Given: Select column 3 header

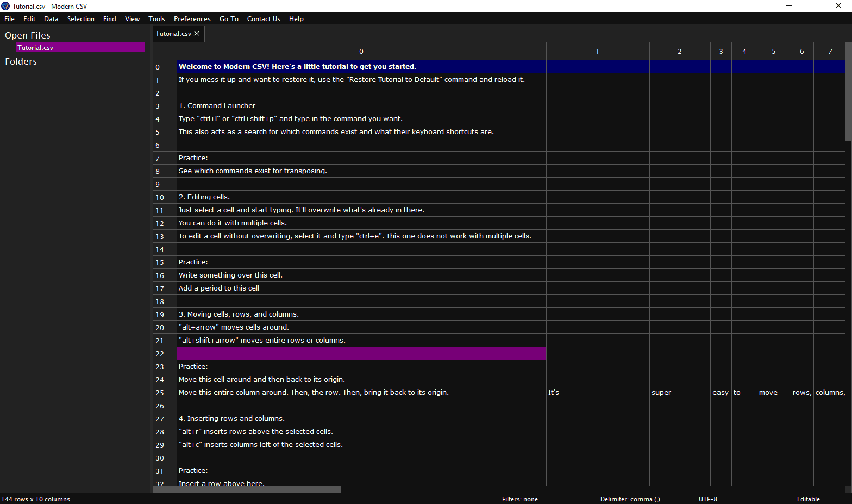Looking at the screenshot, I should pyautogui.click(x=721, y=52).
